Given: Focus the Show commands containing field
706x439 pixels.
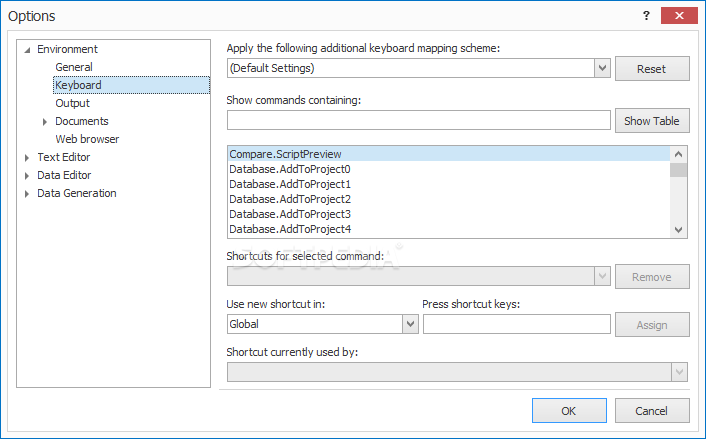Looking at the screenshot, I should pyautogui.click(x=419, y=120).
